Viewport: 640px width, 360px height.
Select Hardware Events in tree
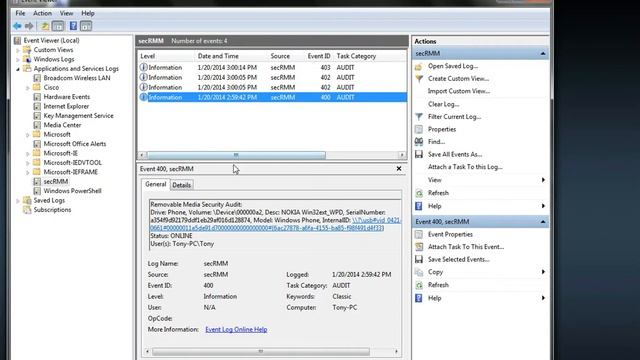[67, 97]
